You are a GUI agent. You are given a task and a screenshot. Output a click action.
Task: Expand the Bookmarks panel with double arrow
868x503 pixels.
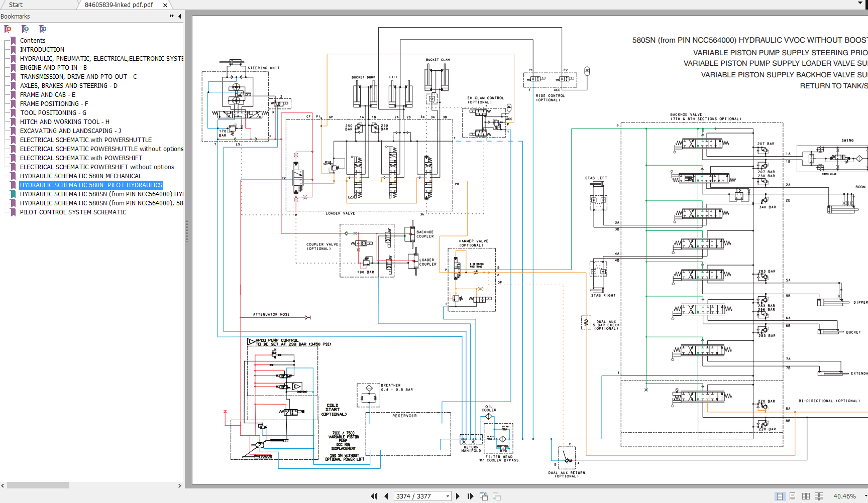pos(172,16)
